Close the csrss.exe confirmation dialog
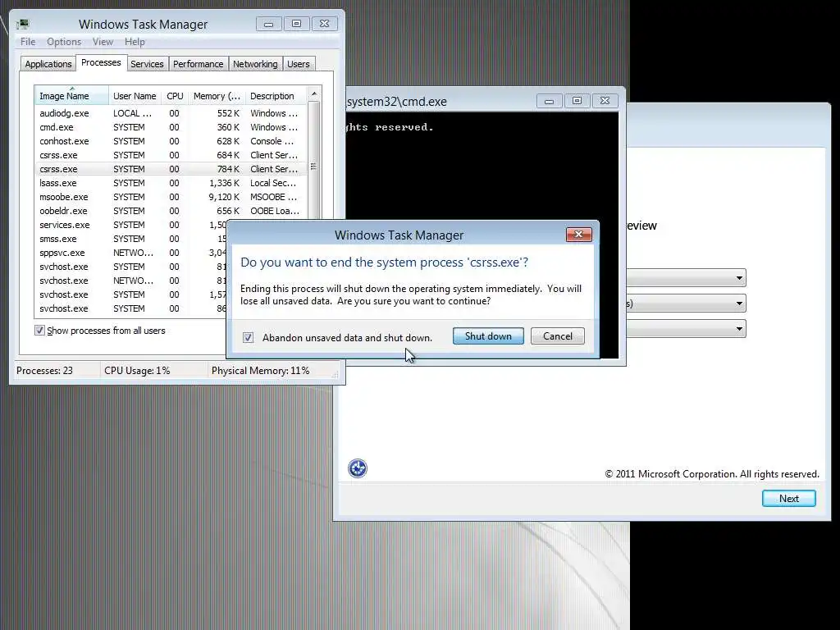This screenshot has height=630, width=840. point(578,234)
